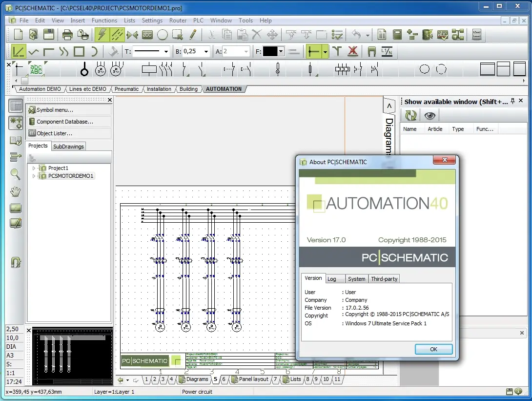Screen dimensions: 532x401
Task: Go to page tab 10
Action: (x=326, y=380)
